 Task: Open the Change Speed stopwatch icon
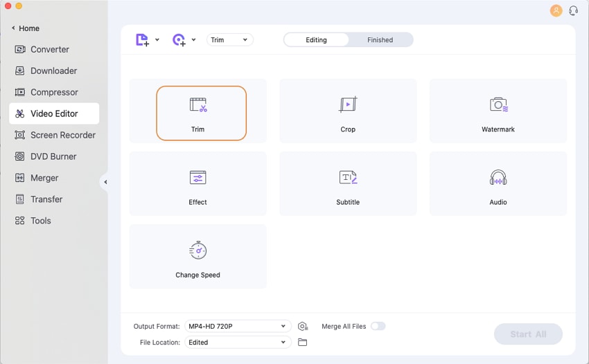tap(198, 251)
